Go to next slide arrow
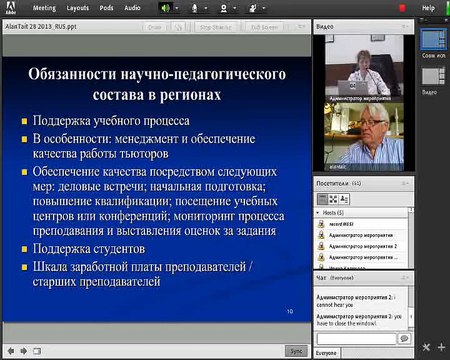This screenshot has height=360, width=450. (x=24, y=351)
